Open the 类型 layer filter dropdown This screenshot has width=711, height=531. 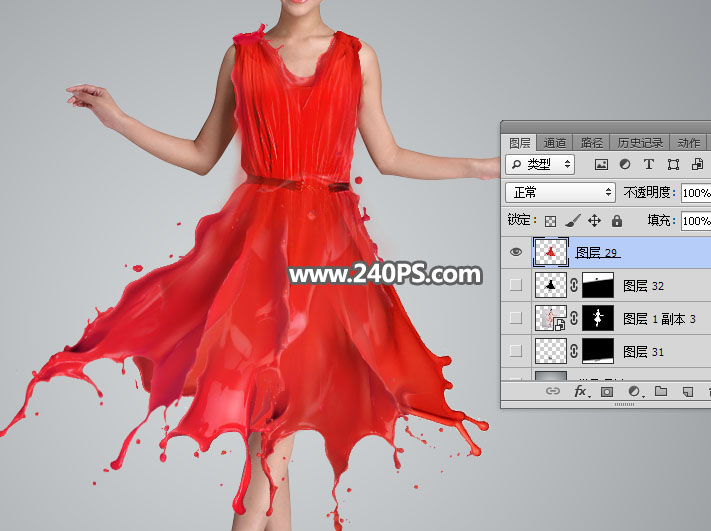(540, 164)
